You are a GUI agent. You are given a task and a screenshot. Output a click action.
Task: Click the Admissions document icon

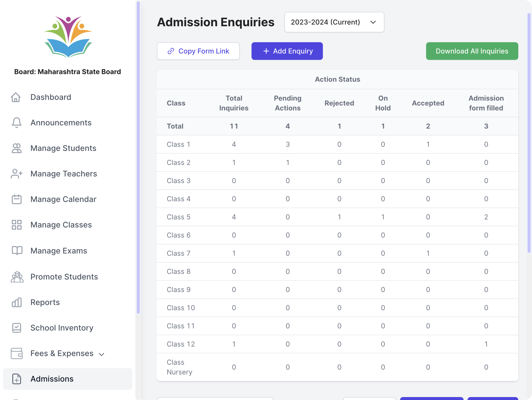click(x=17, y=379)
